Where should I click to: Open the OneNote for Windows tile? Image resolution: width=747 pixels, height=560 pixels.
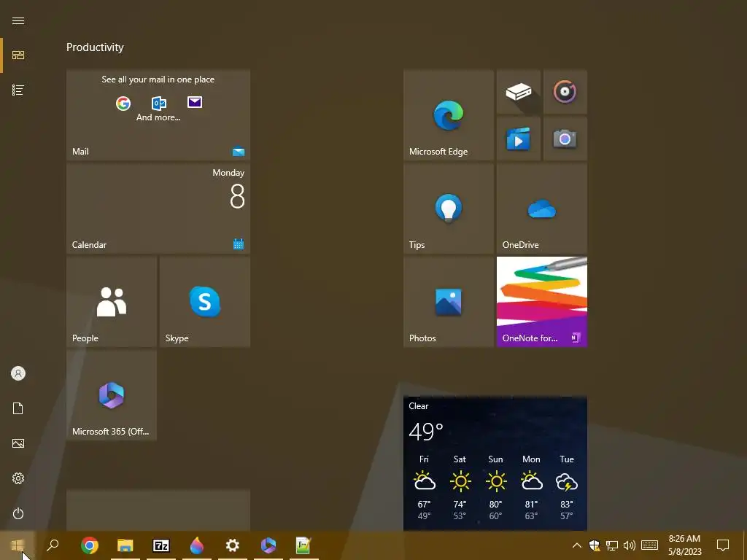(x=542, y=302)
